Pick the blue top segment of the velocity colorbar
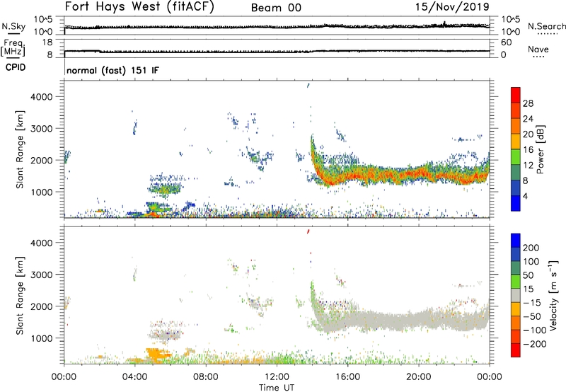Screen dimensions: 566x392 pos(516,241)
